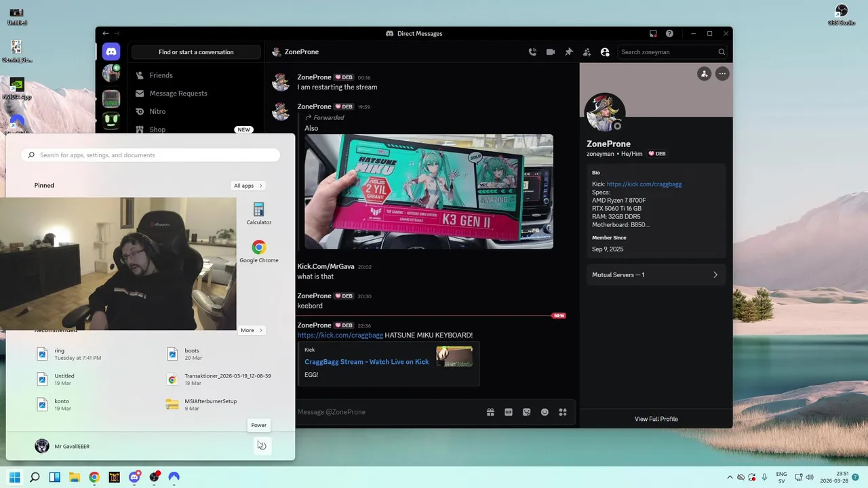Open Nitro page
The image size is (868, 488).
coord(196,111)
